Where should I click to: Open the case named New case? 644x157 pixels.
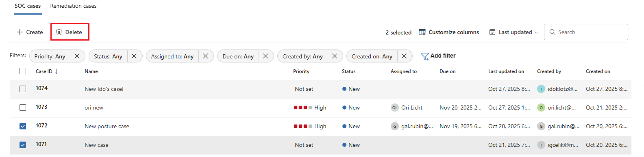tap(96, 145)
